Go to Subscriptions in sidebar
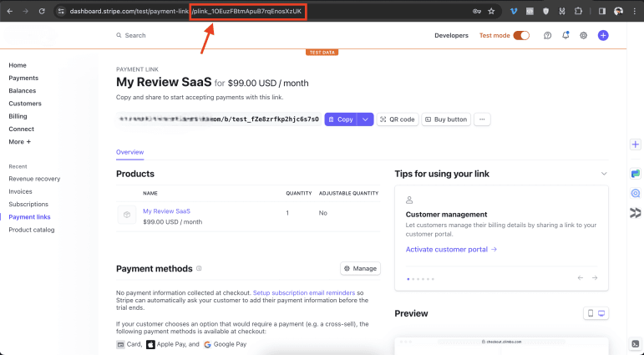Screen dimensions: 644x355 [x=28, y=204]
